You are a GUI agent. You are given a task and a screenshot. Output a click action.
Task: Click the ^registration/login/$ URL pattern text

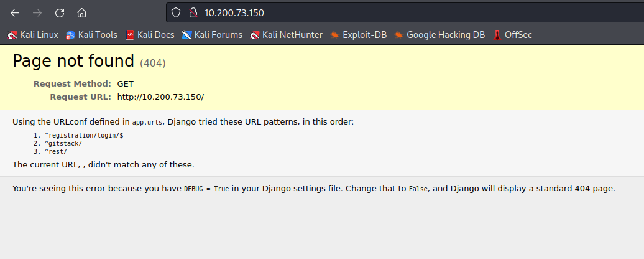(84, 135)
